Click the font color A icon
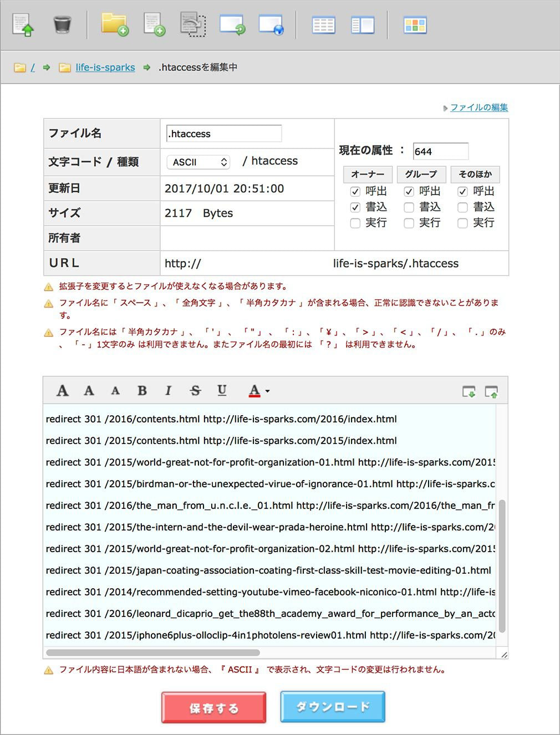 [x=254, y=391]
